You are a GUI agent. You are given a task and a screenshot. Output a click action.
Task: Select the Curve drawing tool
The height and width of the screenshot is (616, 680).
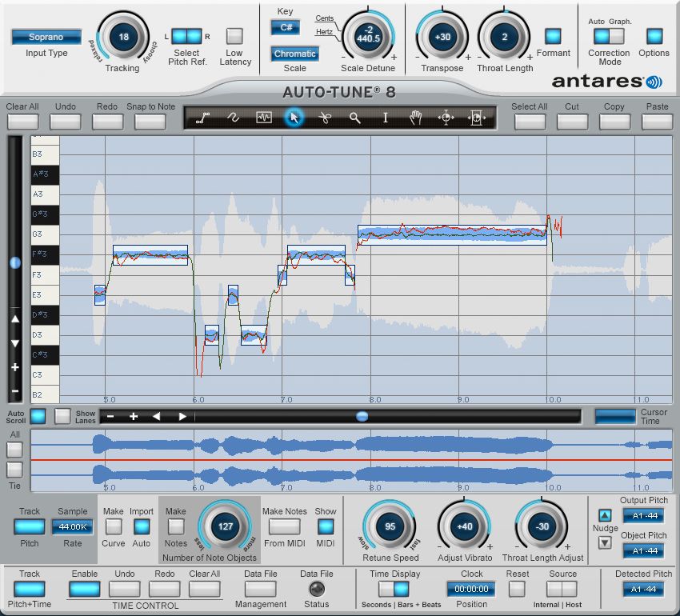point(233,118)
